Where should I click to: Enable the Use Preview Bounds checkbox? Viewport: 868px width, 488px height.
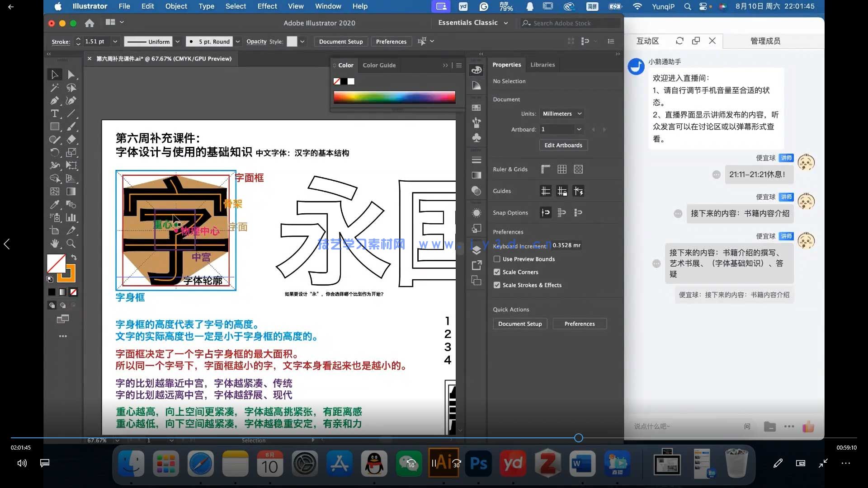pyautogui.click(x=497, y=259)
